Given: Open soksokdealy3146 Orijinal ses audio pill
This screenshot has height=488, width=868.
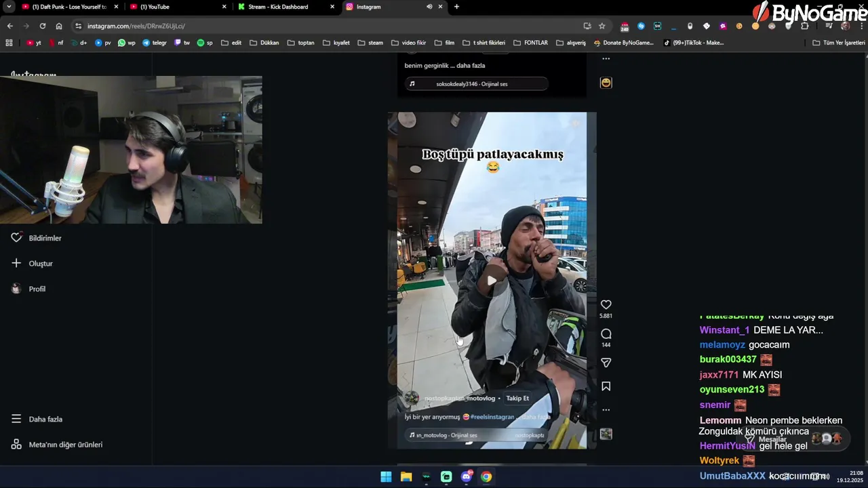Looking at the screenshot, I should pos(477,84).
